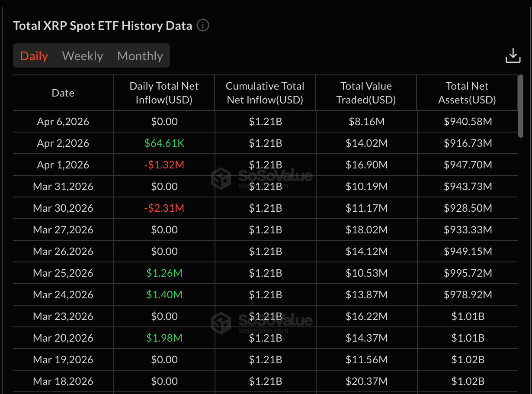Screen dimensions: 532x394
Task: Click the $18.02M traded value
Action: pos(366,230)
